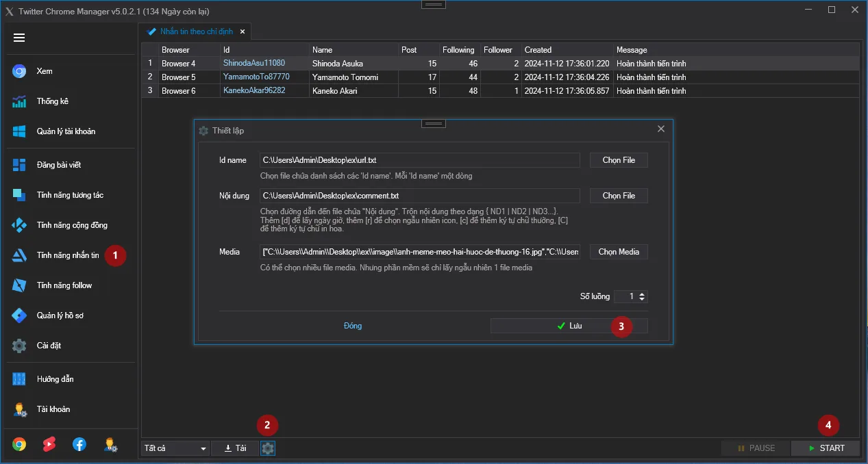Click the user-gear icon at sidebar bottom

110,444
